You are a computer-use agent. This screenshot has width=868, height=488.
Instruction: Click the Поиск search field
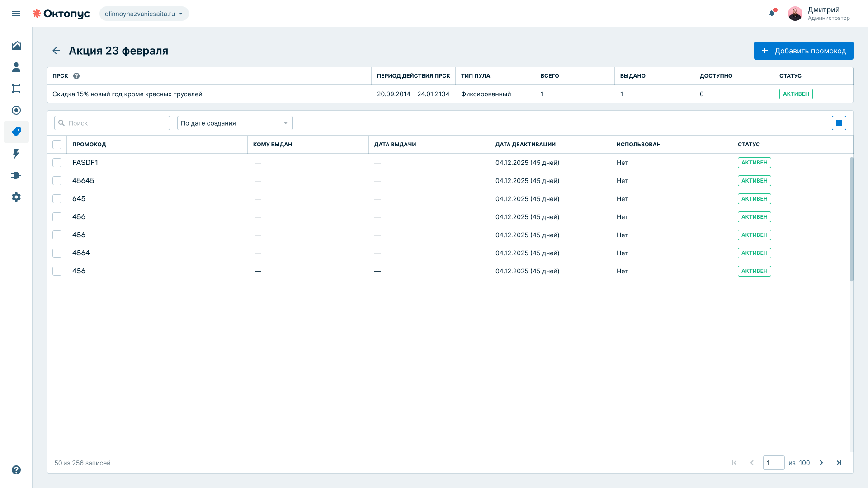tap(112, 123)
